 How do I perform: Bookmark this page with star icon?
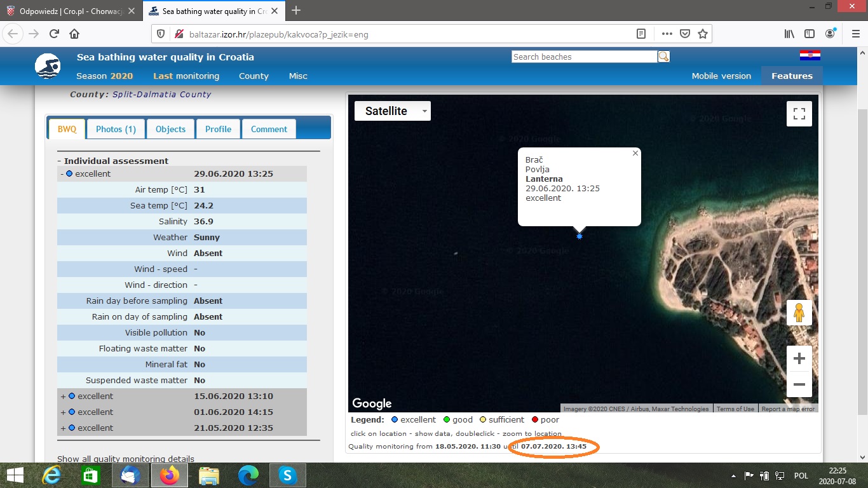[x=702, y=34]
